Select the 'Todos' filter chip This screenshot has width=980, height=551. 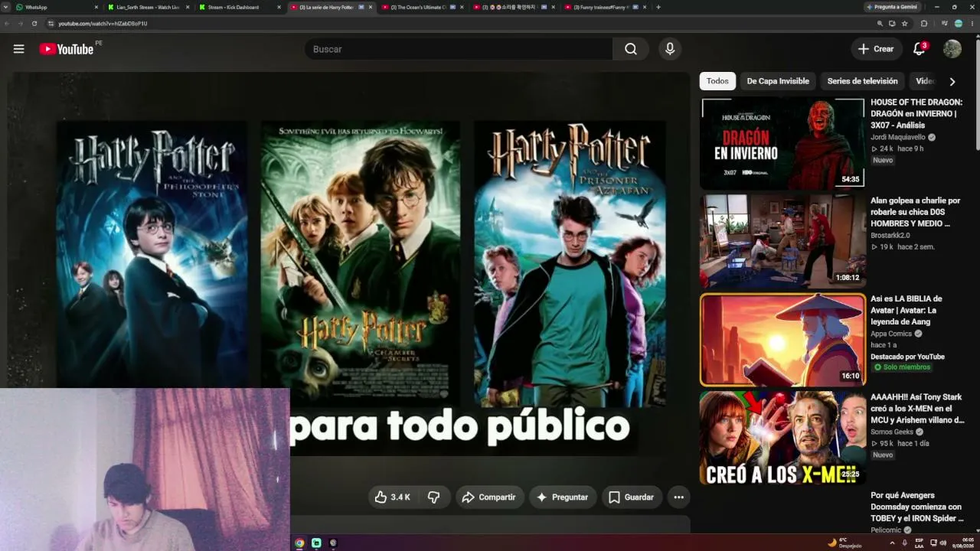(717, 81)
